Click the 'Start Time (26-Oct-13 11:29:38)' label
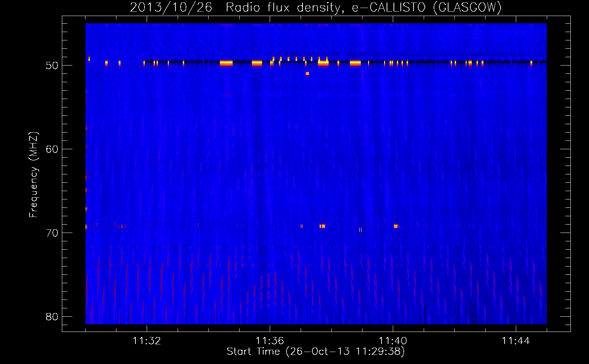The height and width of the screenshot is (364, 589). tap(316, 352)
